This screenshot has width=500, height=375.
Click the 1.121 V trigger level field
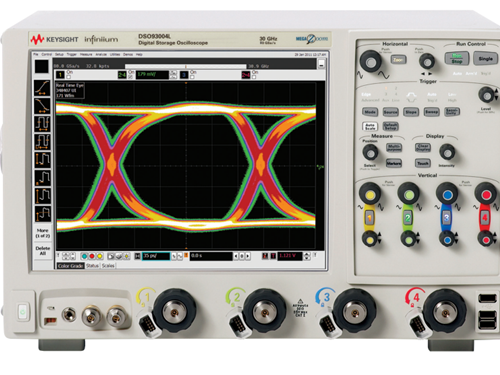(x=290, y=256)
